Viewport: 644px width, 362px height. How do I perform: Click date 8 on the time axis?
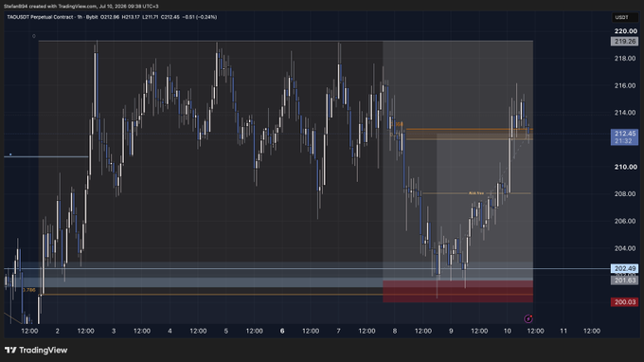point(395,331)
